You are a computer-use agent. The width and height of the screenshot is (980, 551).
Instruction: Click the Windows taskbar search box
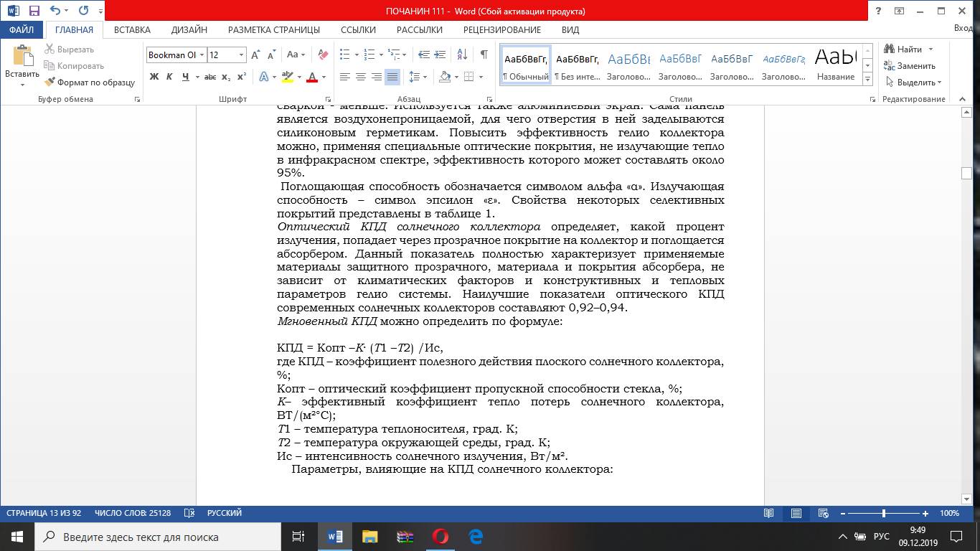click(x=158, y=537)
